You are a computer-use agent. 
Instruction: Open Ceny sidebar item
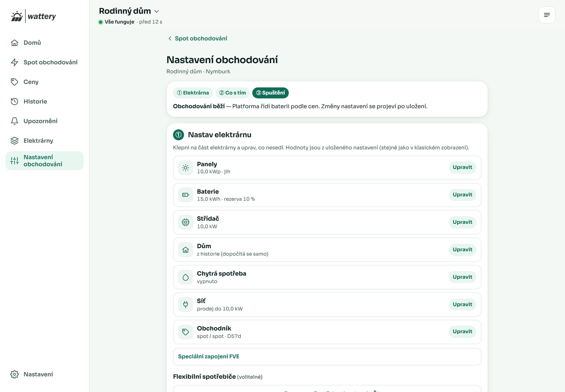(44, 82)
